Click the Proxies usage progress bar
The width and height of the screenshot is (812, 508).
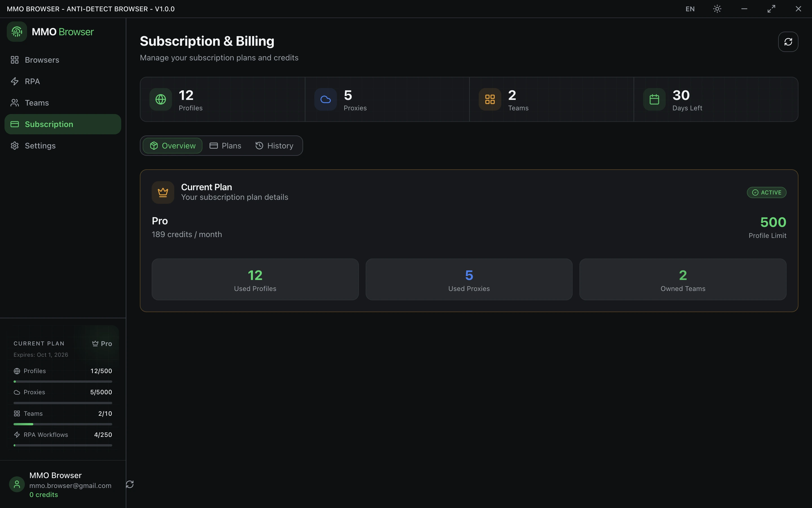[x=63, y=403]
